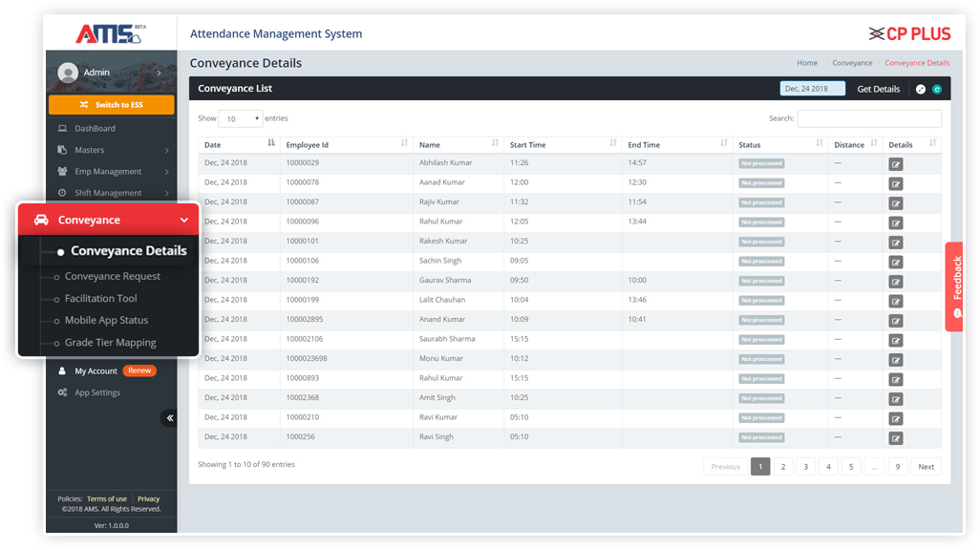Collapse the Conveyance menu section

point(108,220)
